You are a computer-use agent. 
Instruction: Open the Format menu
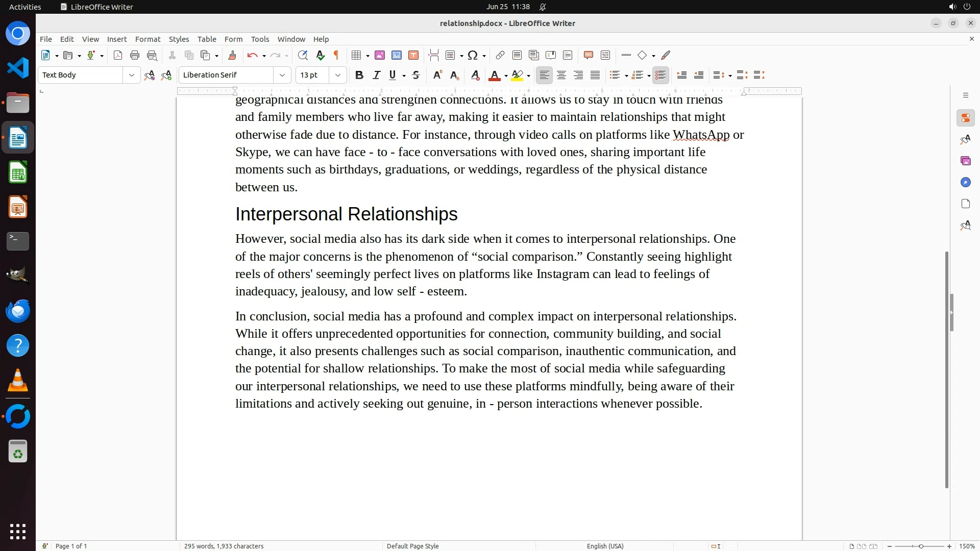(148, 39)
